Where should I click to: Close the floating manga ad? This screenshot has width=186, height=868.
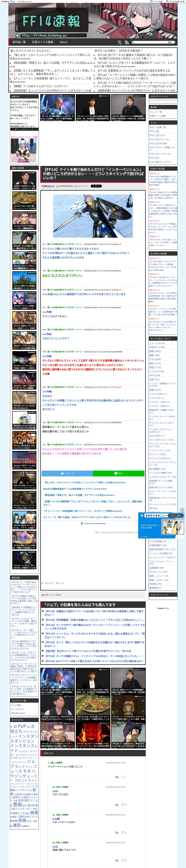[x=182, y=510]
